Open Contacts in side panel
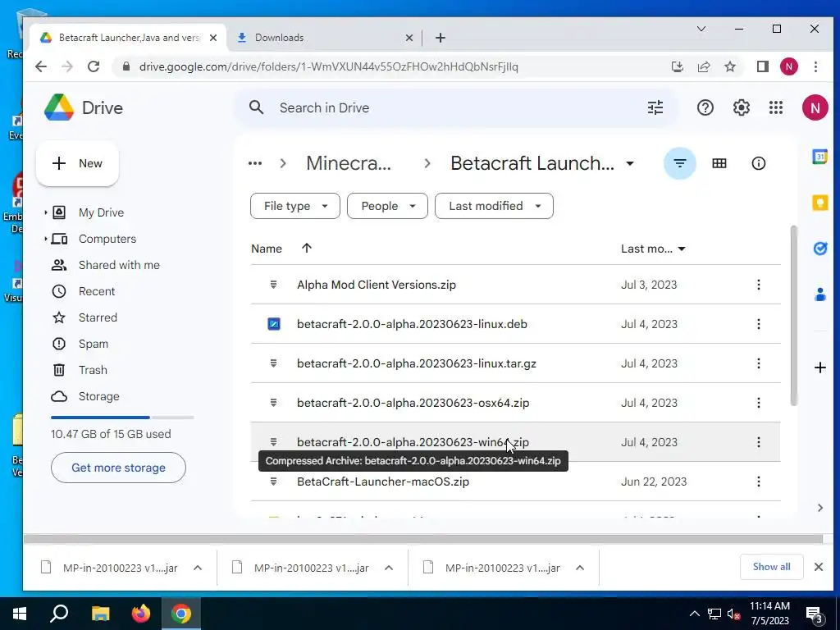The width and height of the screenshot is (840, 630). (x=819, y=294)
